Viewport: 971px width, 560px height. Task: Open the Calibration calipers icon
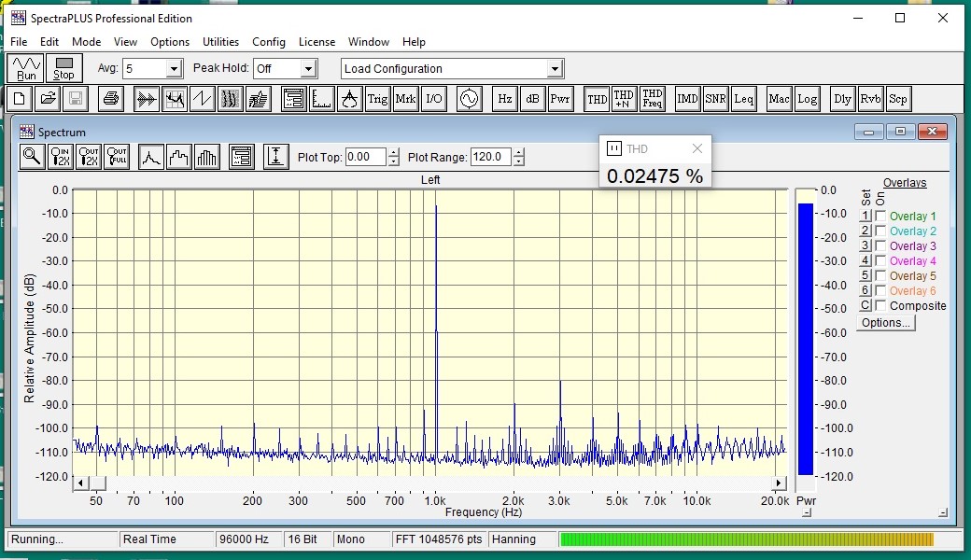pos(350,99)
